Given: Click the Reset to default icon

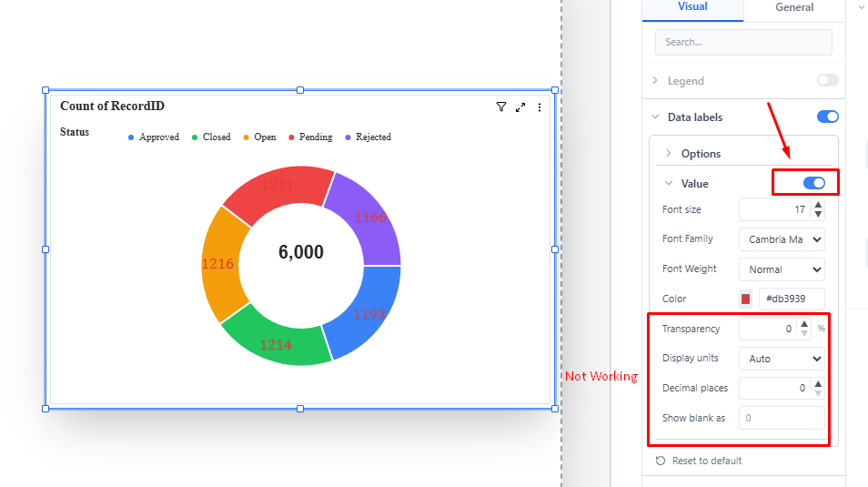Looking at the screenshot, I should 661,462.
